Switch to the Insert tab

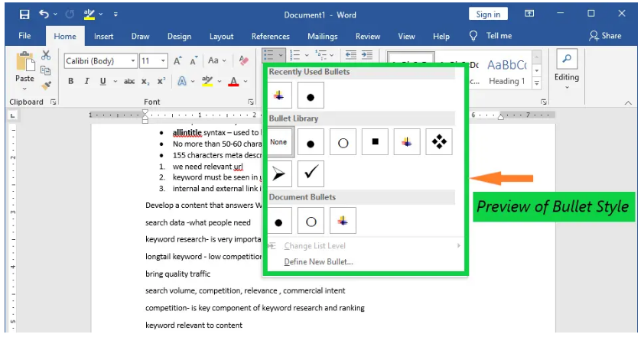coord(103,36)
